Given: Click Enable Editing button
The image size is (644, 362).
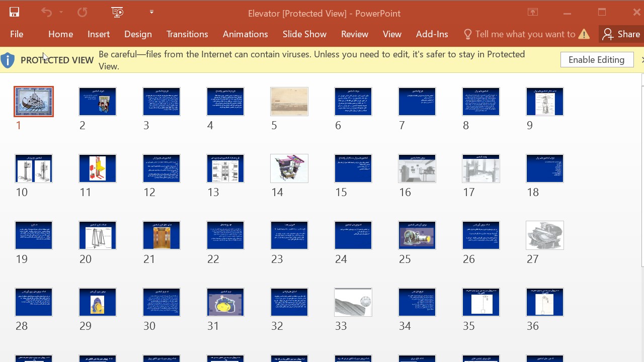Looking at the screenshot, I should (x=597, y=60).
